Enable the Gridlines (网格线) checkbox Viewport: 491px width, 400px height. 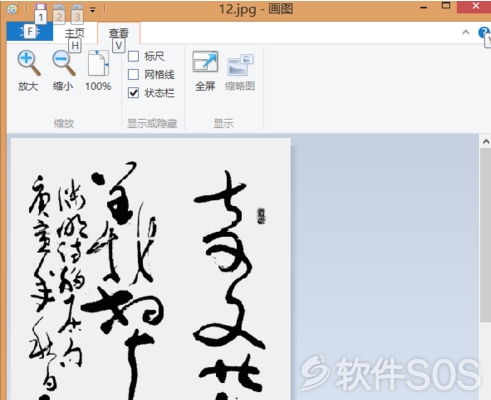[x=133, y=74]
